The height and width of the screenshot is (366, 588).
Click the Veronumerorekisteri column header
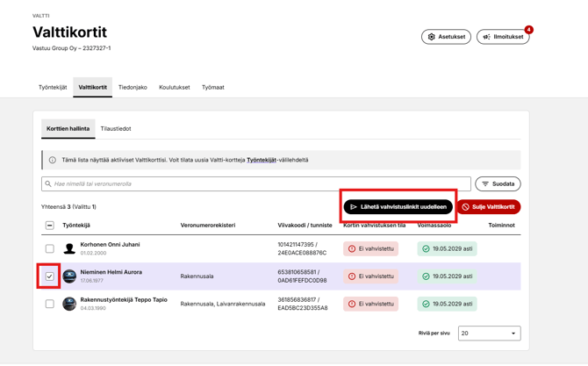208,226
